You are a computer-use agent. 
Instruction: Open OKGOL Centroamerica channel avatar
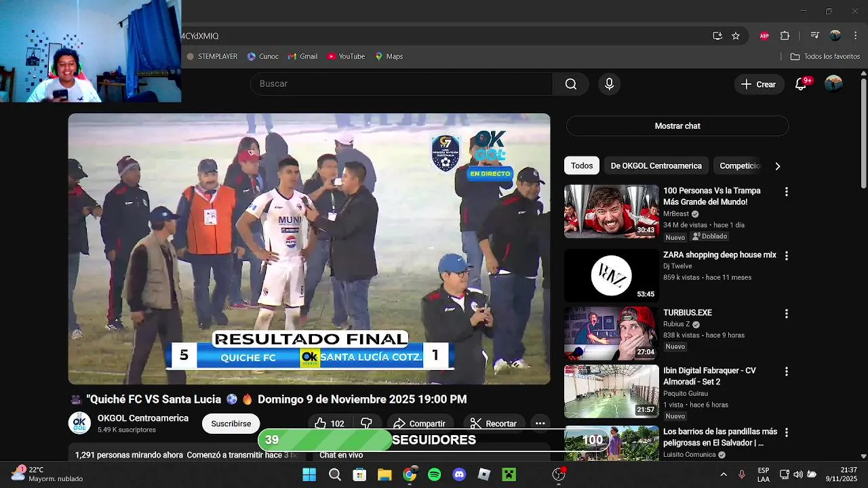click(79, 423)
